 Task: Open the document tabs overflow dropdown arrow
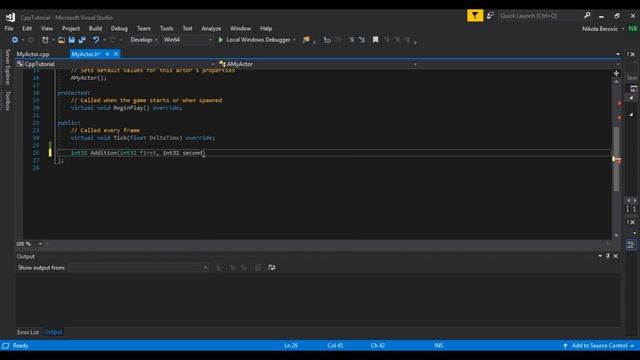[618, 54]
